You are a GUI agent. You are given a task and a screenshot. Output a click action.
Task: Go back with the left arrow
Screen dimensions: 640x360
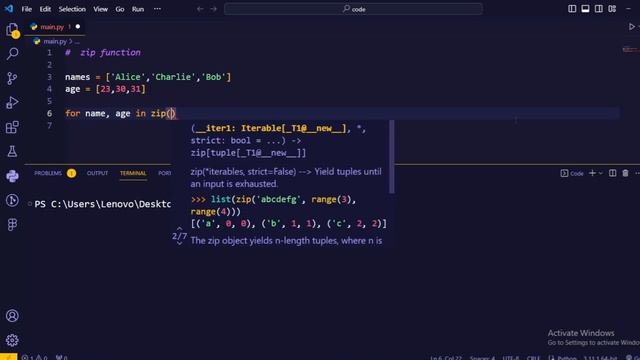click(x=200, y=9)
